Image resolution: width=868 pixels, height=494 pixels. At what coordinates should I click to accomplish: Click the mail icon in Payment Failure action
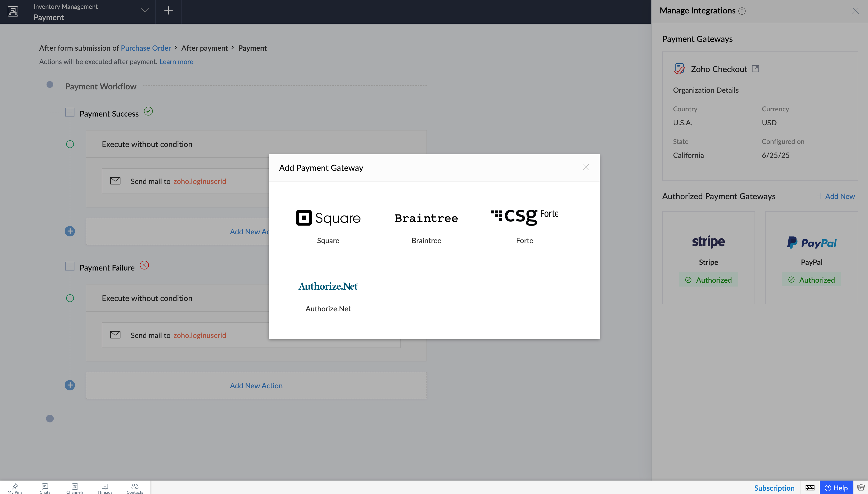click(x=115, y=335)
